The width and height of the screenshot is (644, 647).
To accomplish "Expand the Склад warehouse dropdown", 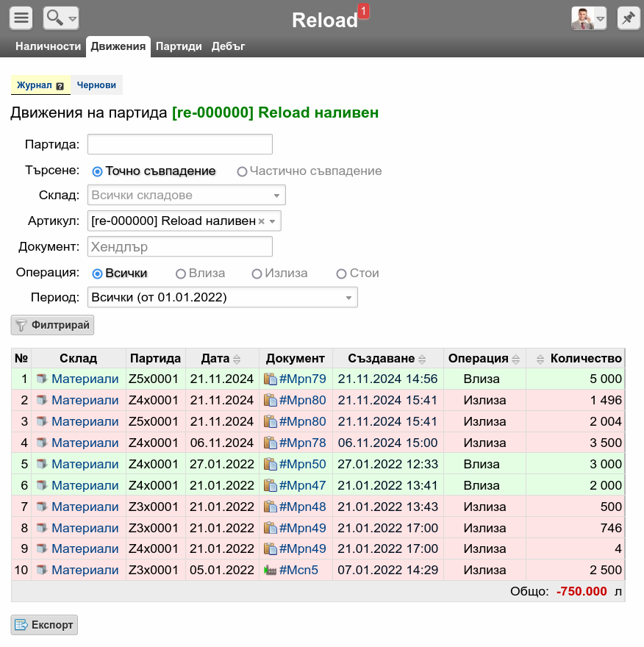I will [x=276, y=196].
